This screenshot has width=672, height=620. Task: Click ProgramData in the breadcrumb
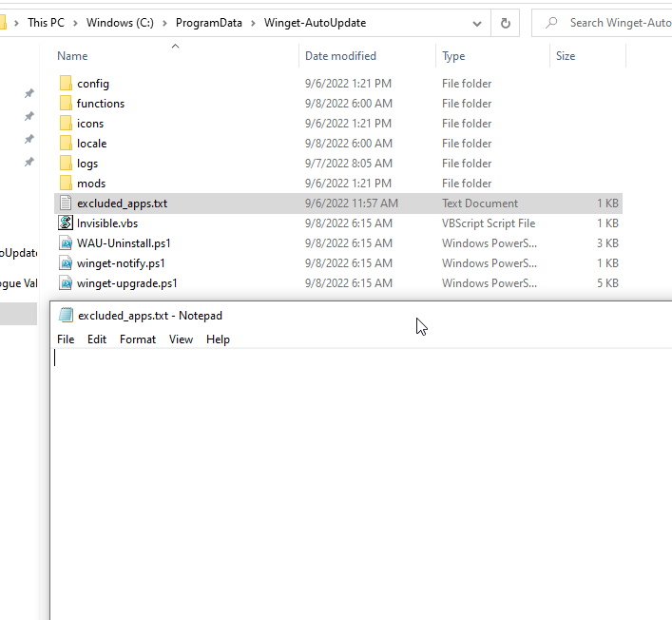pyautogui.click(x=209, y=23)
